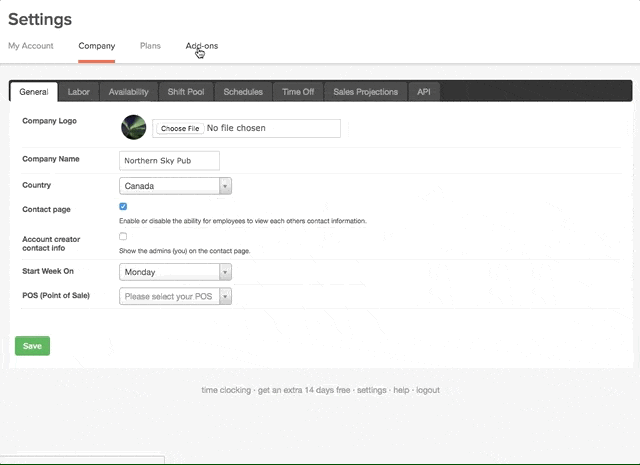Image resolution: width=640 pixels, height=465 pixels.
Task: Switch to the API sub-tab
Action: click(424, 92)
